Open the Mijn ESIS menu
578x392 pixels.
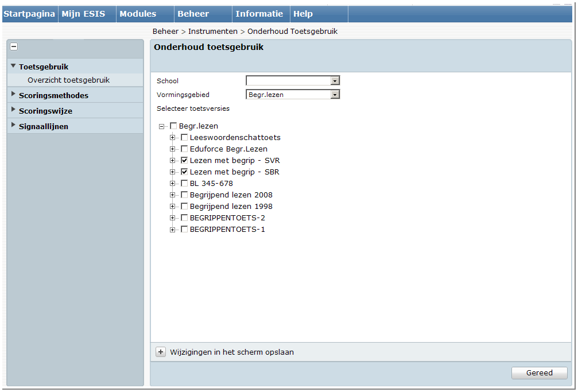pyautogui.click(x=87, y=14)
